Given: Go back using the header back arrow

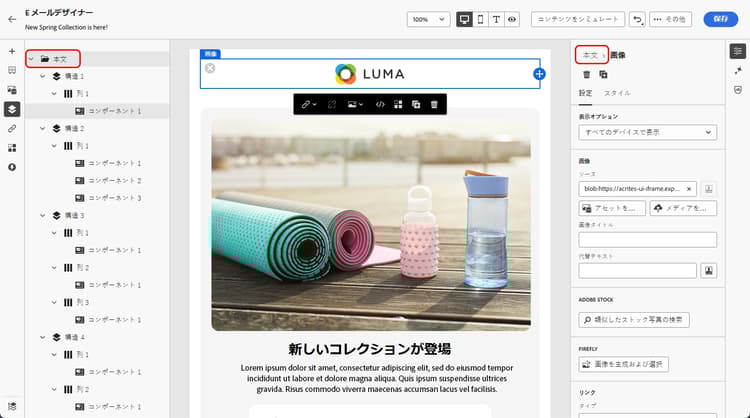Looking at the screenshot, I should click(x=12, y=20).
